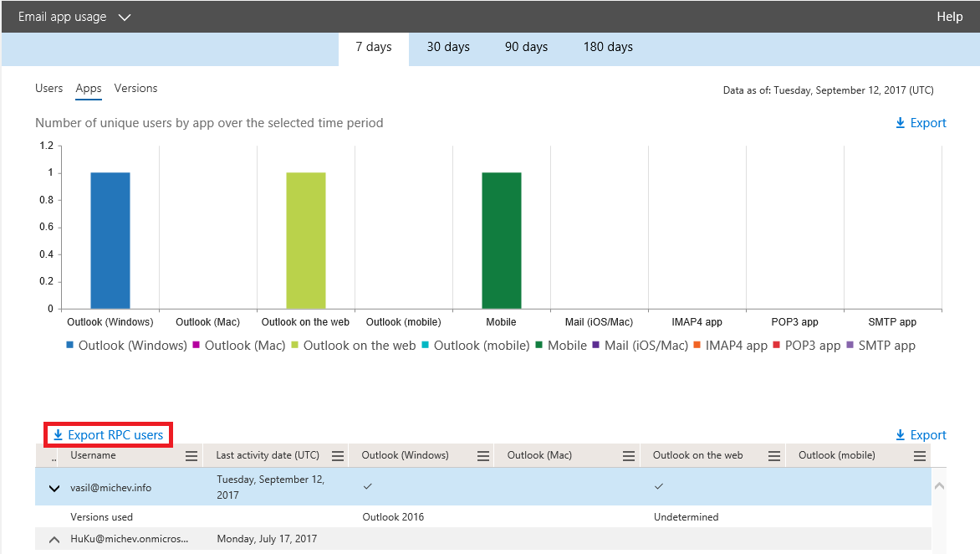
Task: Click the blue Outlook (Windows) bar
Action: (110, 241)
